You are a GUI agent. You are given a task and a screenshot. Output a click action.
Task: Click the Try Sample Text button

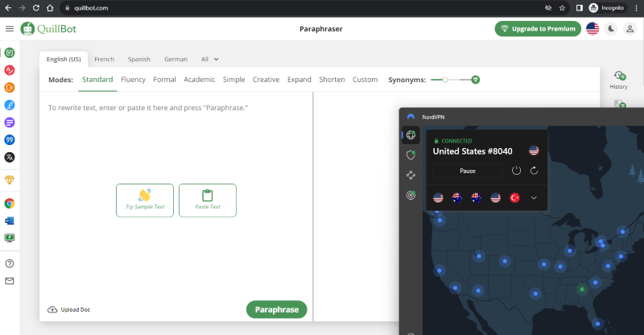coord(145,201)
